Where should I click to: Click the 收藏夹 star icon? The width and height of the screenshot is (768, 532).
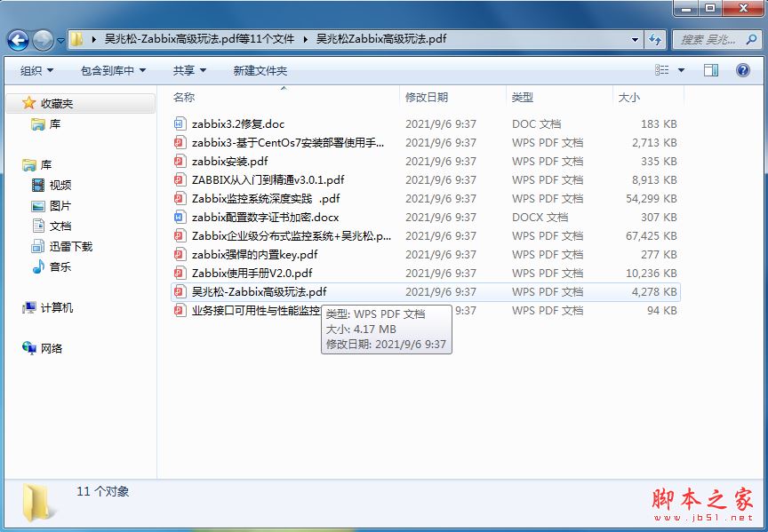tap(29, 103)
